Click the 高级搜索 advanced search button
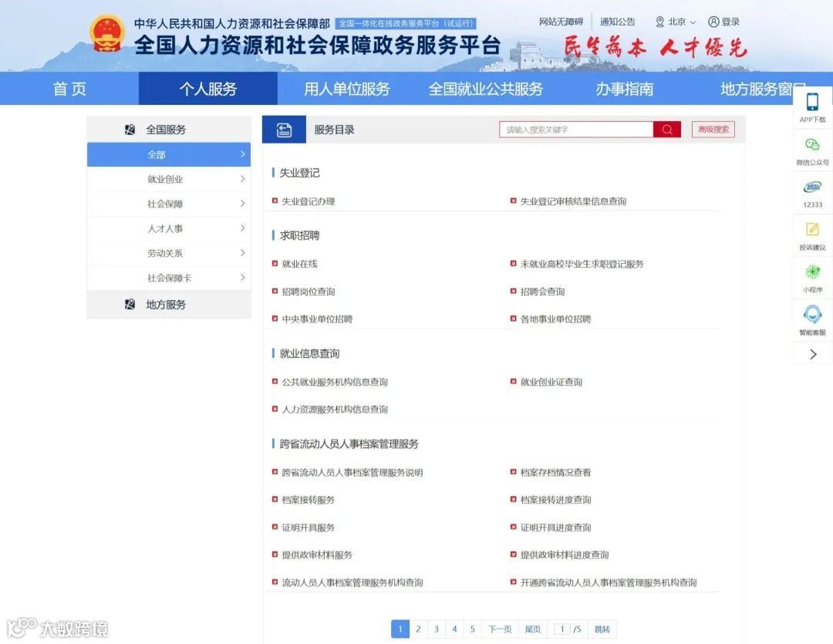Image resolution: width=833 pixels, height=644 pixels. 713,129
